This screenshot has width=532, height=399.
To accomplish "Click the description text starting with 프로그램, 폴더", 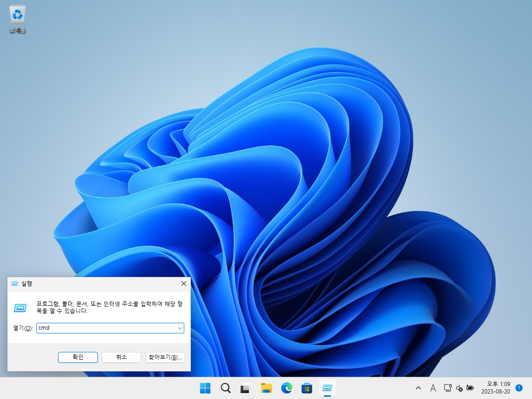I will [x=109, y=307].
